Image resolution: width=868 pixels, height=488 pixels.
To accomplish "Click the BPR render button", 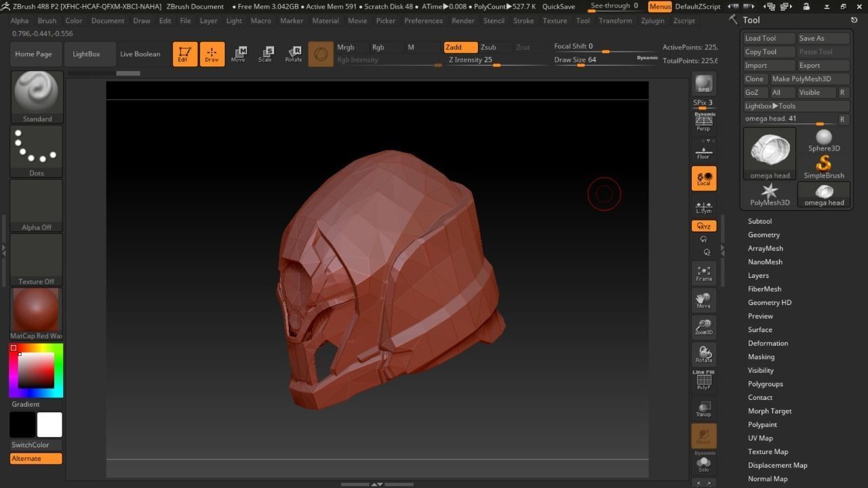I will point(703,84).
